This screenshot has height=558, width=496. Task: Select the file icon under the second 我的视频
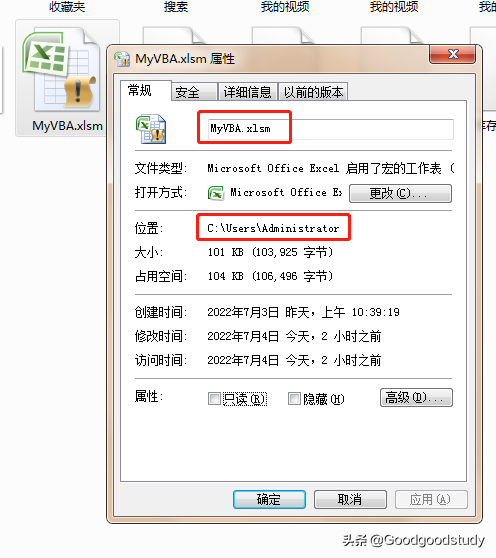click(391, 36)
